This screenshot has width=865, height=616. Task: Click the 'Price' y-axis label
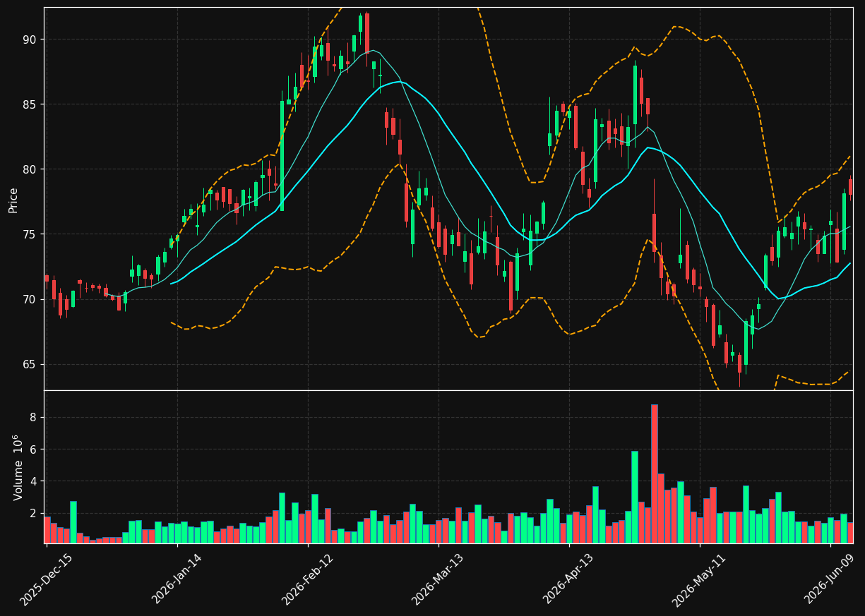pos(13,200)
